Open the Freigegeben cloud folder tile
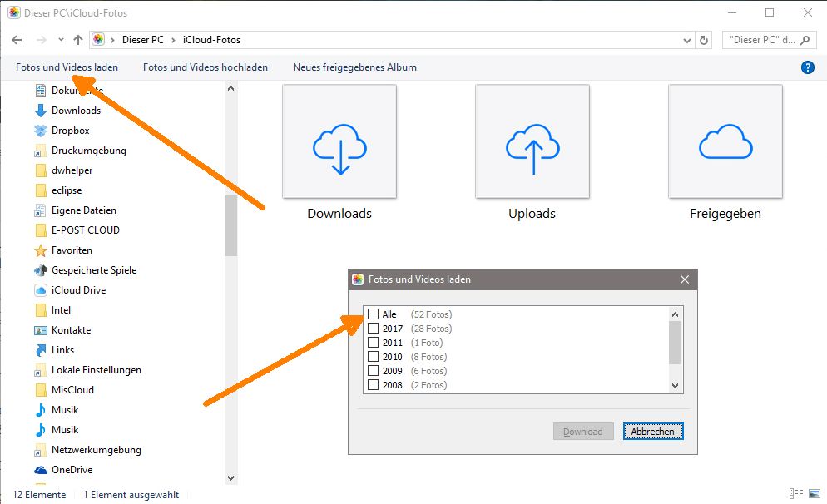 click(725, 141)
